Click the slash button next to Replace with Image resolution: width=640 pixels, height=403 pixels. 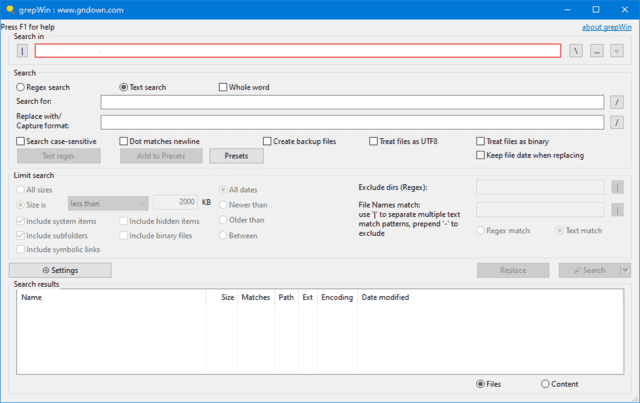[617, 122]
